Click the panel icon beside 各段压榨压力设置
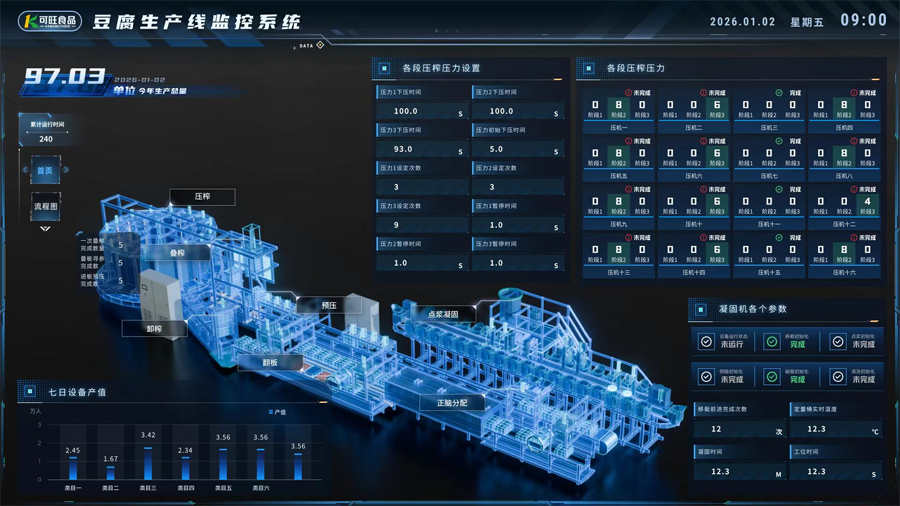 (x=385, y=68)
